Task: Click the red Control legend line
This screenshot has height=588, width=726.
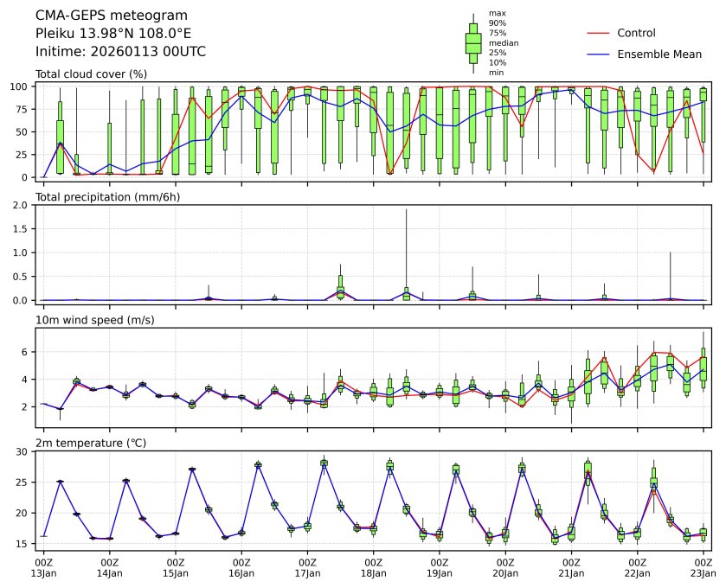Action: (601, 33)
